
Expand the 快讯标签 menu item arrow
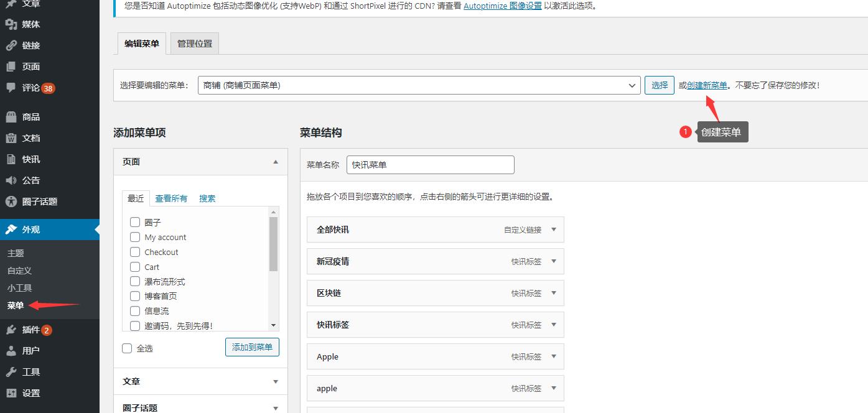[x=554, y=325]
